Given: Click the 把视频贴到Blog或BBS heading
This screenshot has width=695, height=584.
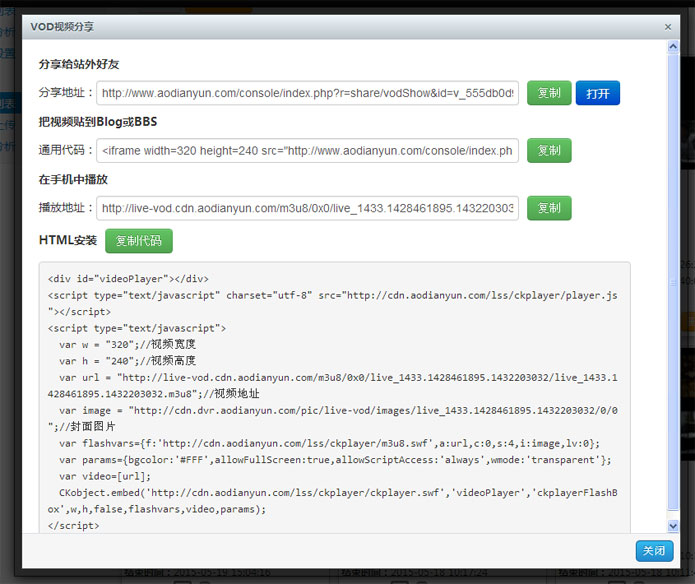Looking at the screenshot, I should pyautogui.click(x=98, y=122).
